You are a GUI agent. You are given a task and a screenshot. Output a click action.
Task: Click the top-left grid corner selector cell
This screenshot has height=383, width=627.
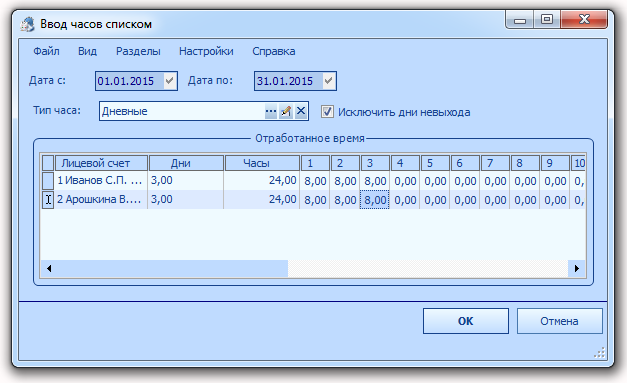click(48, 163)
